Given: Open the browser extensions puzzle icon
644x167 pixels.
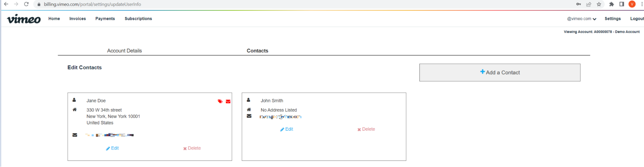Looking at the screenshot, I should (611, 4).
